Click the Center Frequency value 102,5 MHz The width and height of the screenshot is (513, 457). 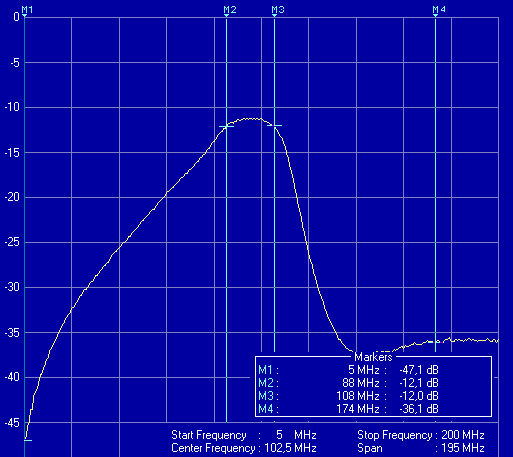[290, 448]
